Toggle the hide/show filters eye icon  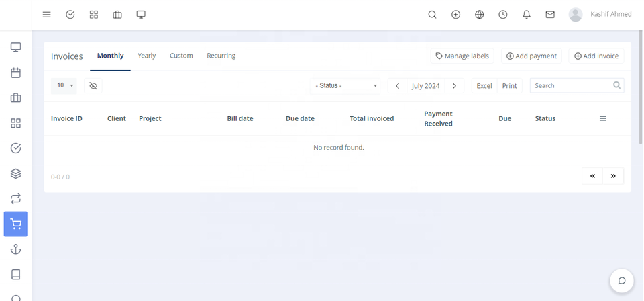93,86
